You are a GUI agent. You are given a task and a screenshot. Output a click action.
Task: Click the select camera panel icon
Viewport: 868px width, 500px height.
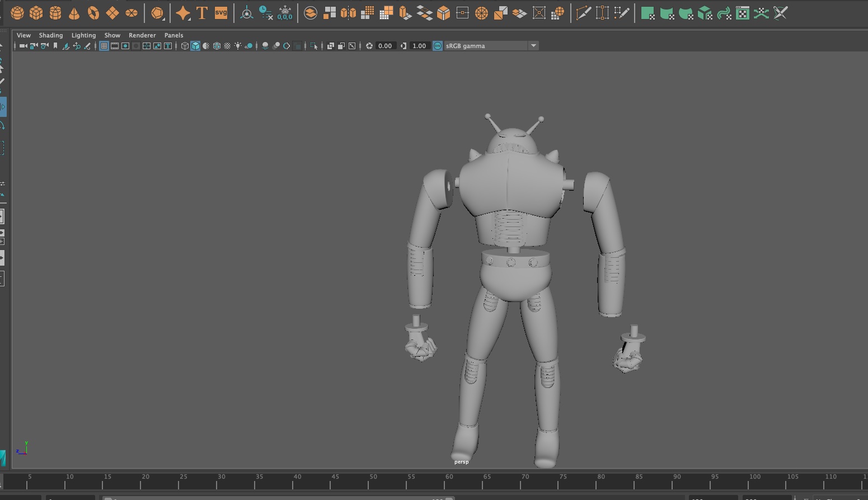23,46
